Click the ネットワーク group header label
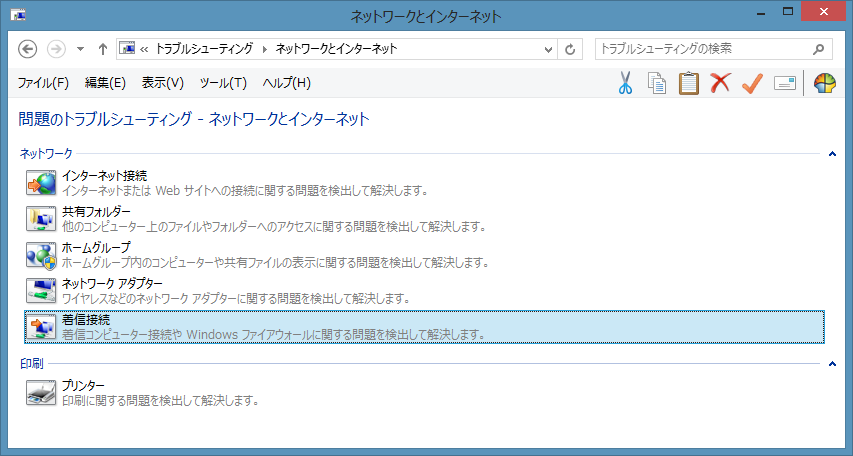The image size is (853, 456). [46, 153]
